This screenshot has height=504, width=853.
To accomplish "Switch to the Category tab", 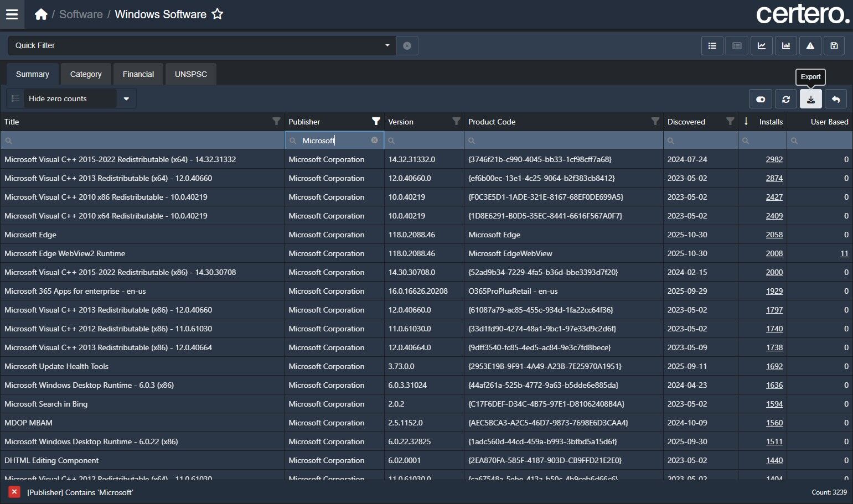I will [86, 74].
